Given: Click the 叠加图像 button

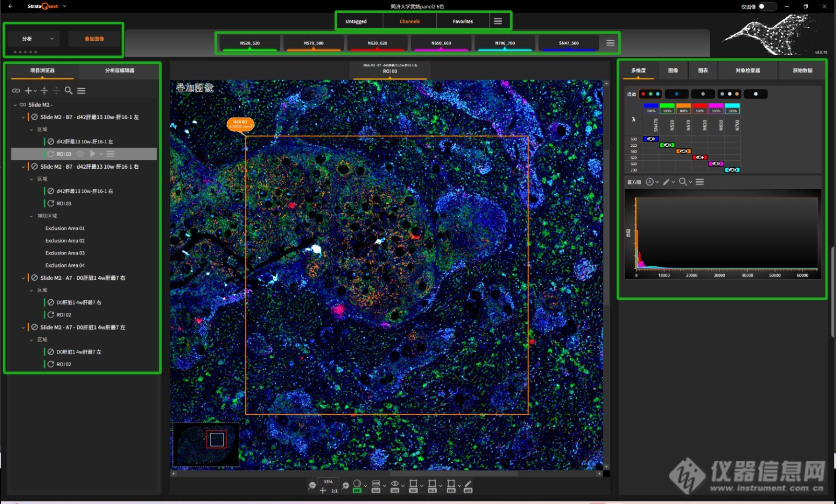Looking at the screenshot, I should pyautogui.click(x=95, y=39).
